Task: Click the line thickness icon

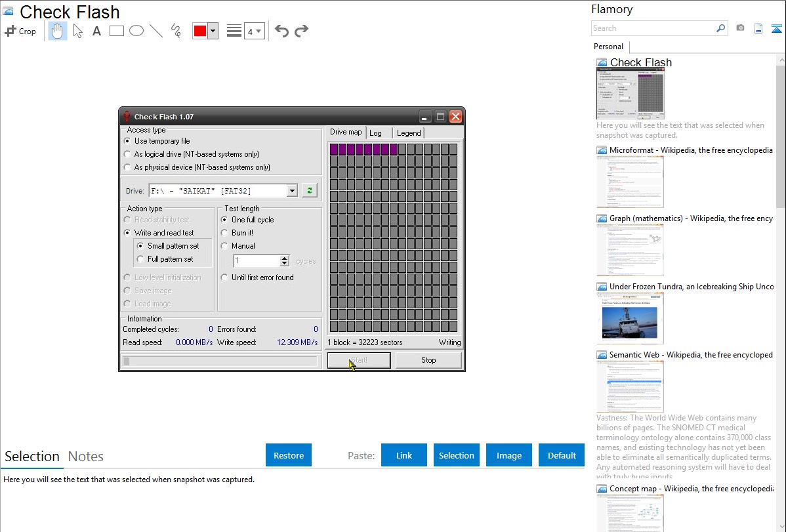Action: click(234, 31)
